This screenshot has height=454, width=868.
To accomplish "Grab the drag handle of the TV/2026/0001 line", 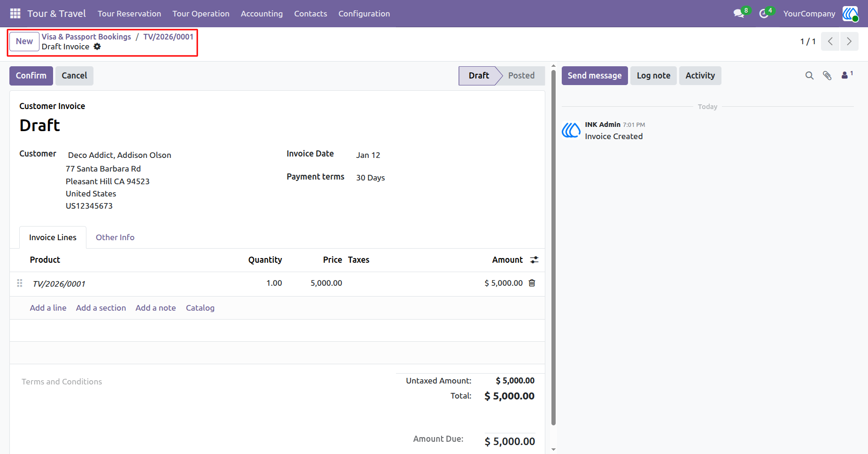I will click(x=20, y=283).
